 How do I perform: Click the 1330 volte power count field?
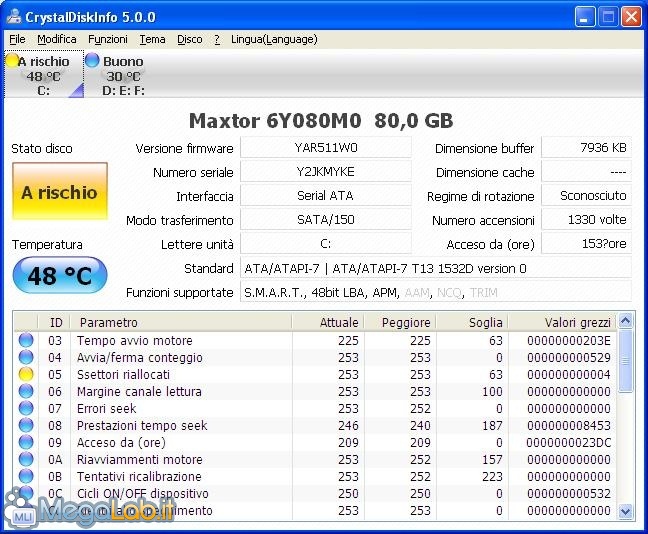586,219
